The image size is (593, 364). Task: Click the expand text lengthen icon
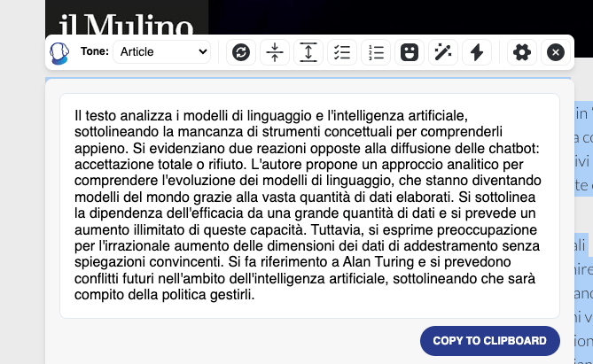(x=308, y=52)
